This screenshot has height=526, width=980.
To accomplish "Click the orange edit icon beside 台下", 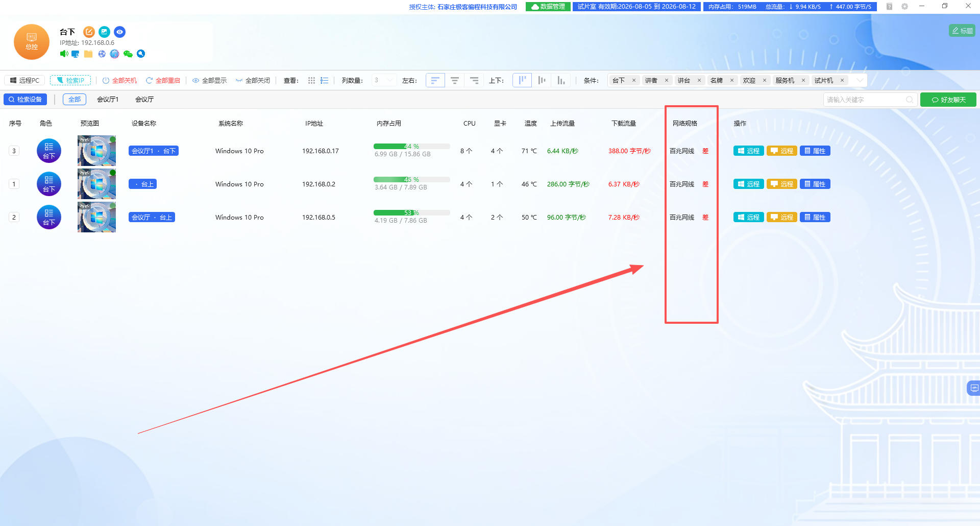I will 89,32.
